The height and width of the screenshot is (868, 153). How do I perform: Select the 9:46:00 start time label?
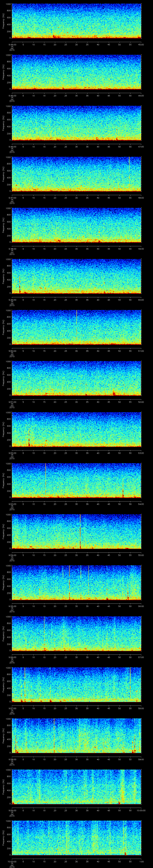12,147
